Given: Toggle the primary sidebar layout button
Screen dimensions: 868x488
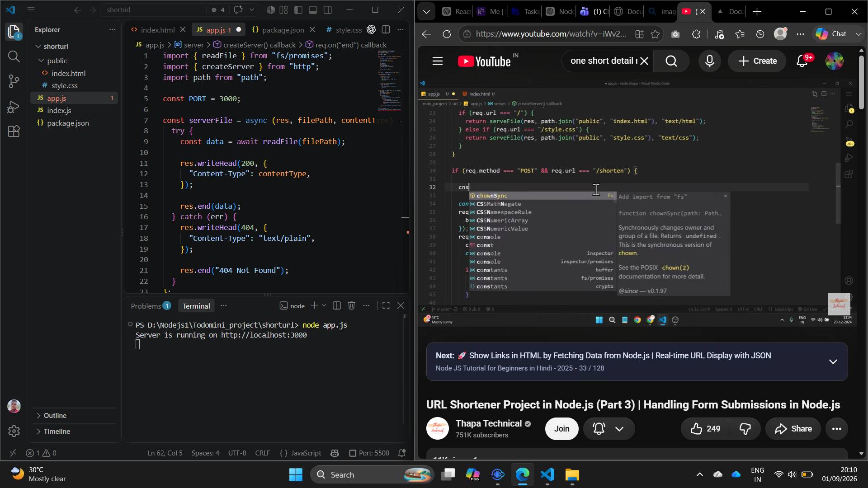Looking at the screenshot, I should tap(298, 9).
